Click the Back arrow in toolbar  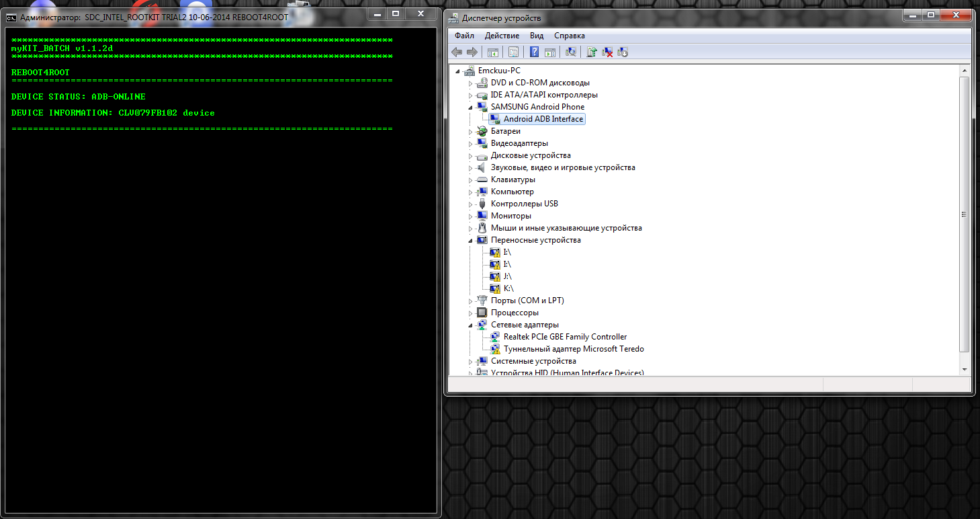457,52
